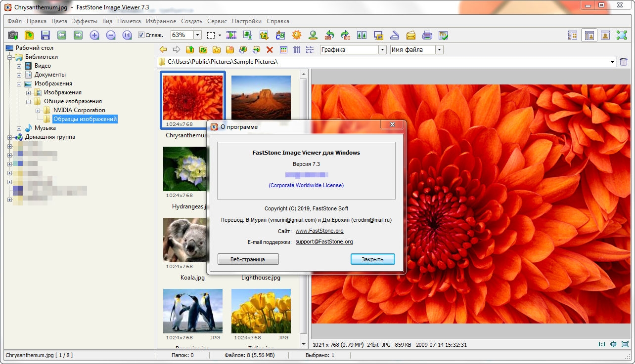Screen dimensions: 635x364
Task: Delete selected file red X icon
Action: point(270,49)
